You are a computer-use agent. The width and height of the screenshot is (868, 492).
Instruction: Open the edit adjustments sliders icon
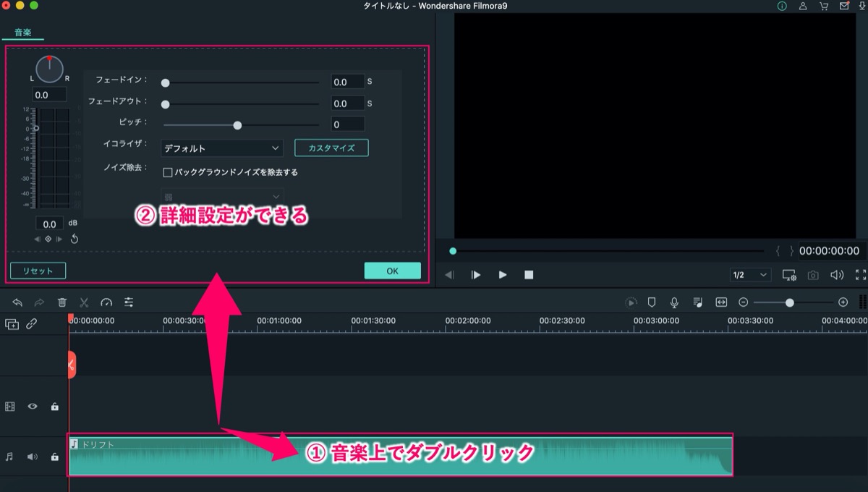click(x=129, y=302)
